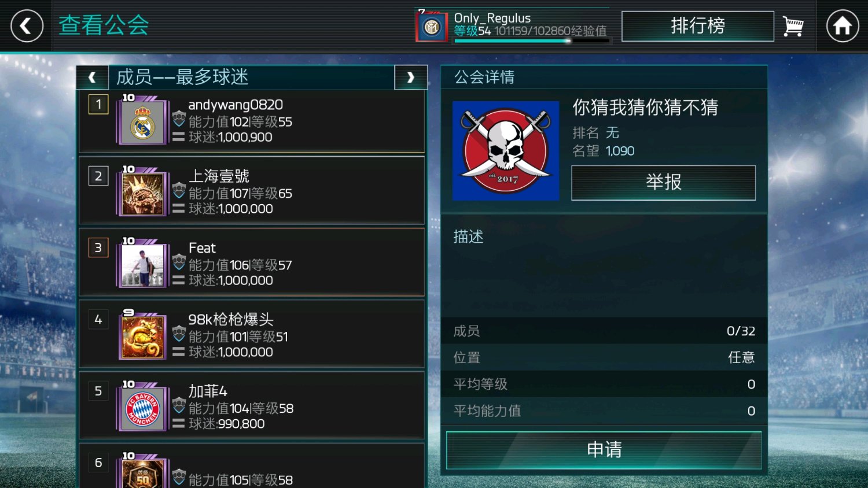This screenshot has height=488, width=868.
Task: Switch to next member sorting category
Action: (x=411, y=77)
